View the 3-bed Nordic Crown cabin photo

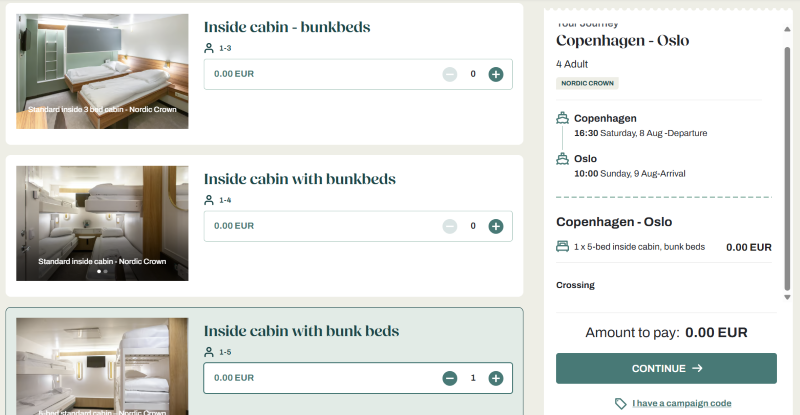click(102, 71)
